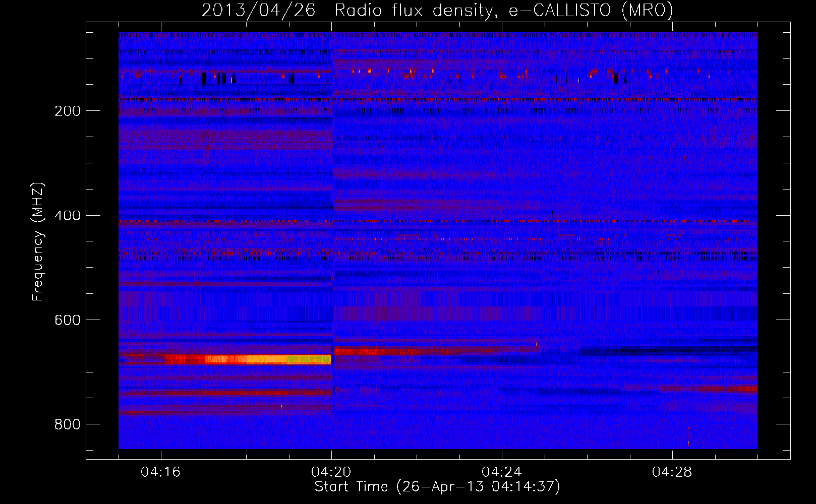
Task: Click the 04:24 time tick label
Action: [x=502, y=472]
